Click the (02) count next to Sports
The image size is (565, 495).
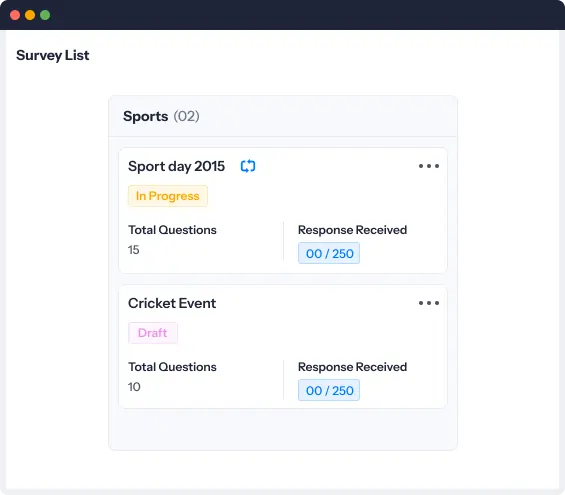click(x=186, y=116)
